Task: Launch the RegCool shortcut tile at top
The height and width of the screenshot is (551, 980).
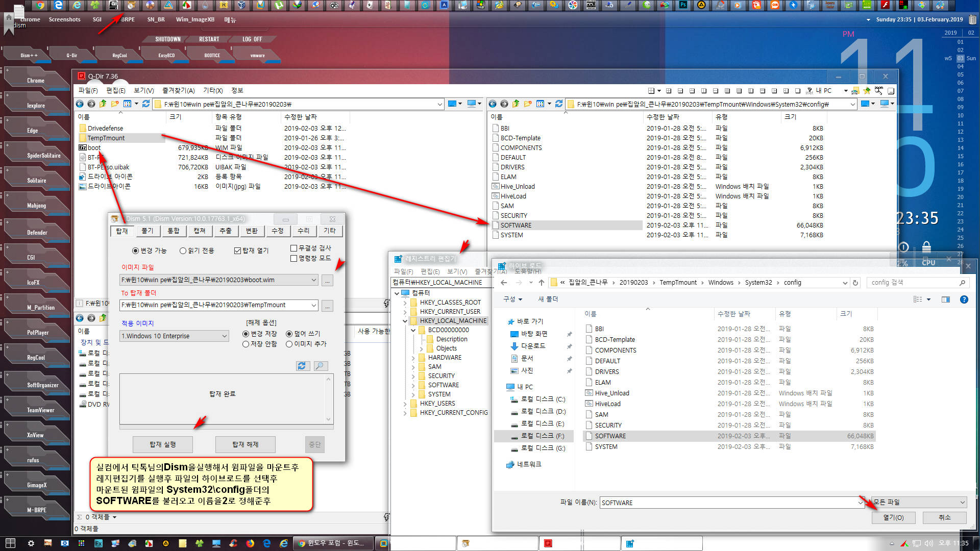Action: click(119, 55)
